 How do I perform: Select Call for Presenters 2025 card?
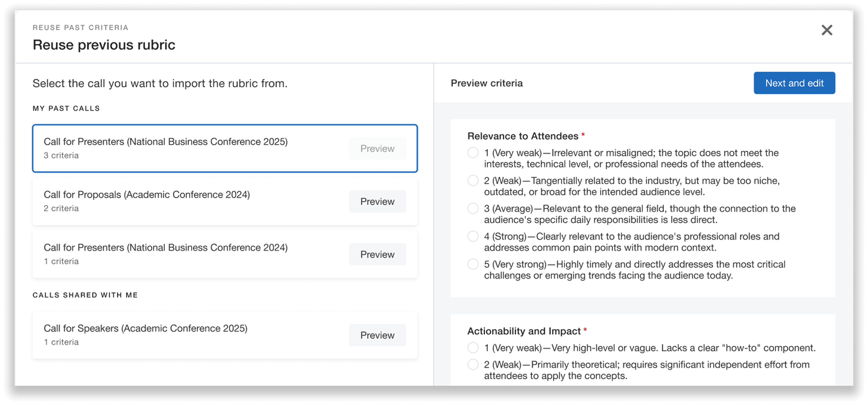225,148
